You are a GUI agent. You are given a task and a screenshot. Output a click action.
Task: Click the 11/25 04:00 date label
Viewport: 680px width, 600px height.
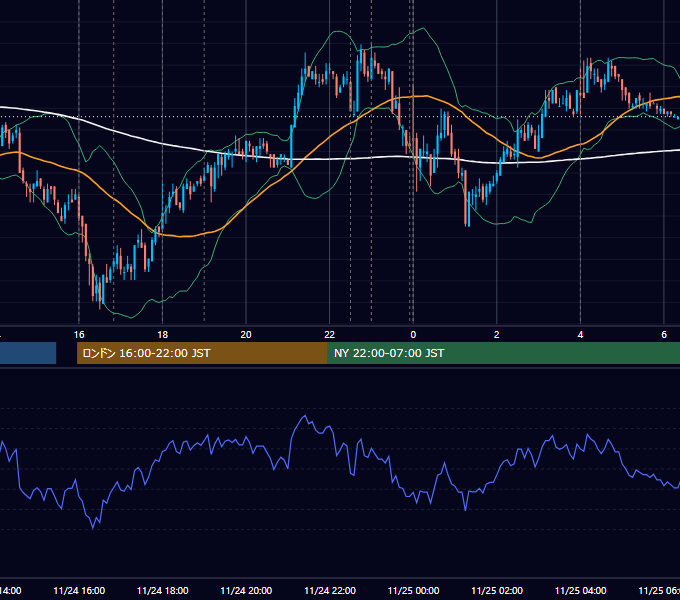(580, 590)
